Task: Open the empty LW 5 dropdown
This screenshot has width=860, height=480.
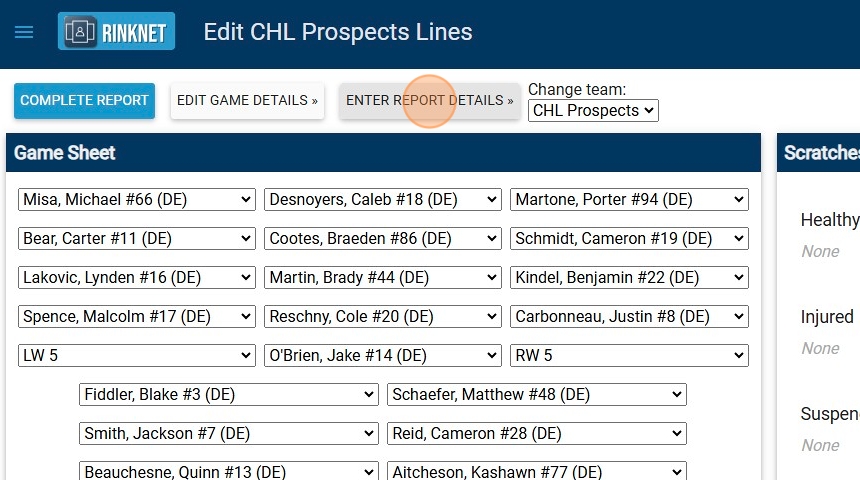Action: point(137,356)
